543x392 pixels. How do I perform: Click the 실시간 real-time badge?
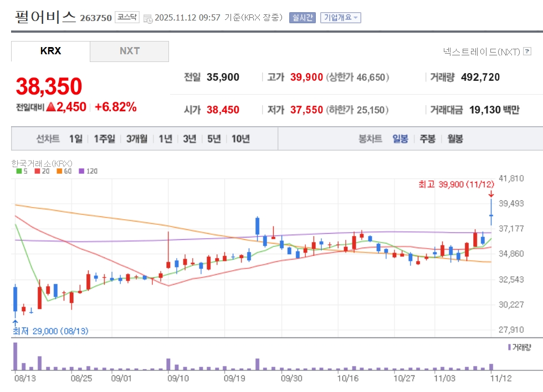click(302, 18)
